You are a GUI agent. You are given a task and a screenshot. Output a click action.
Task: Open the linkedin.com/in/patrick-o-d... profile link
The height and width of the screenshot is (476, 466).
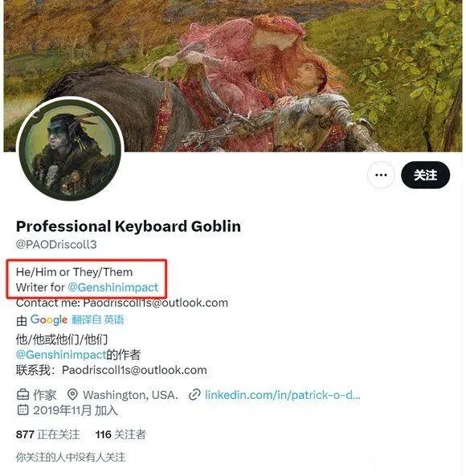tap(283, 395)
